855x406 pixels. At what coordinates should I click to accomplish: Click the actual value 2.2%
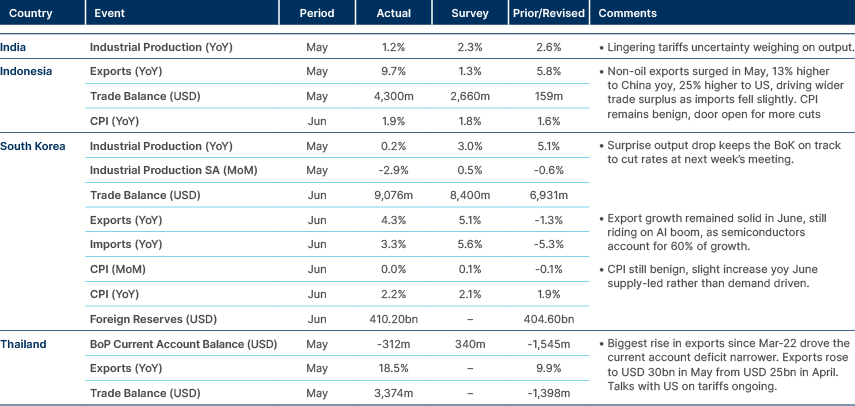[x=394, y=294]
